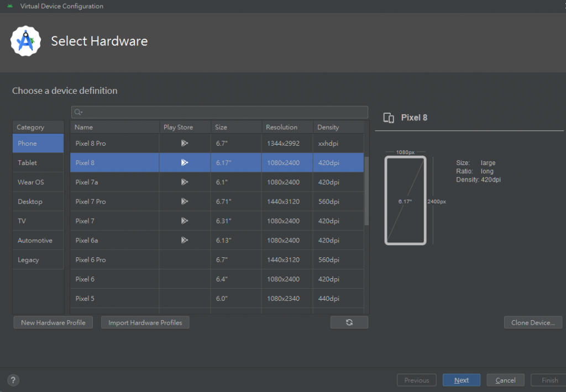Viewport: 566px width, 392px height.
Task: Select the TV category
Action: (38, 221)
